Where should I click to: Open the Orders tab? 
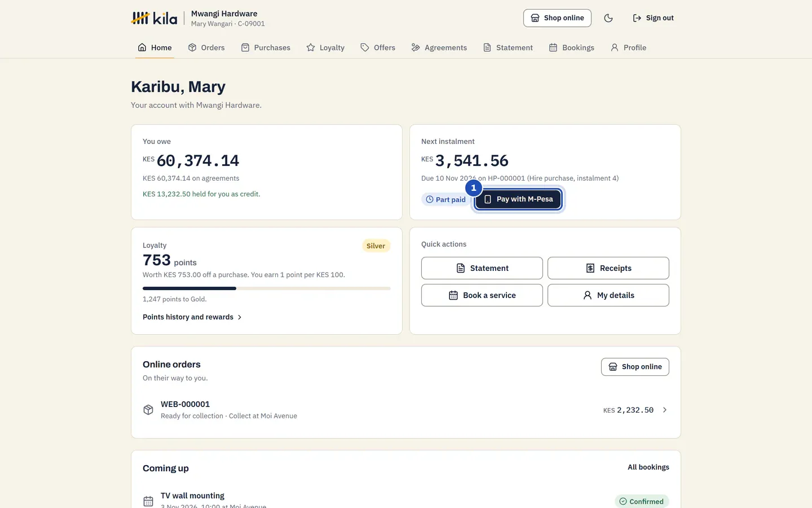pyautogui.click(x=206, y=47)
